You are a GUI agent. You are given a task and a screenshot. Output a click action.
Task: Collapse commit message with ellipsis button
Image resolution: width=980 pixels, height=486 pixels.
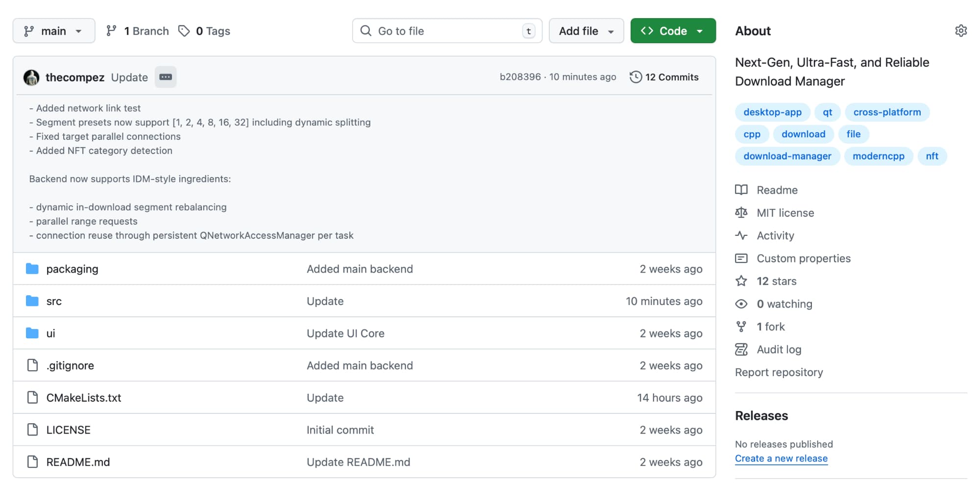(166, 77)
